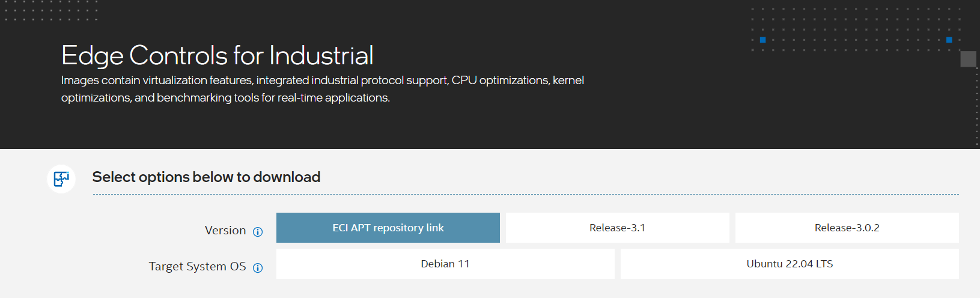Select the ECI APT repository link option
This screenshot has height=298, width=980.
click(x=388, y=228)
